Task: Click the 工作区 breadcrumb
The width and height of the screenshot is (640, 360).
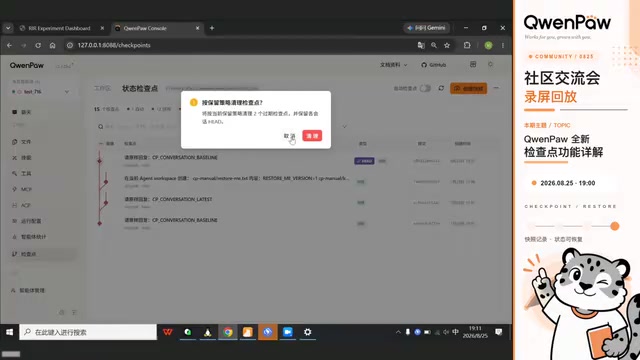Action: 102,89
